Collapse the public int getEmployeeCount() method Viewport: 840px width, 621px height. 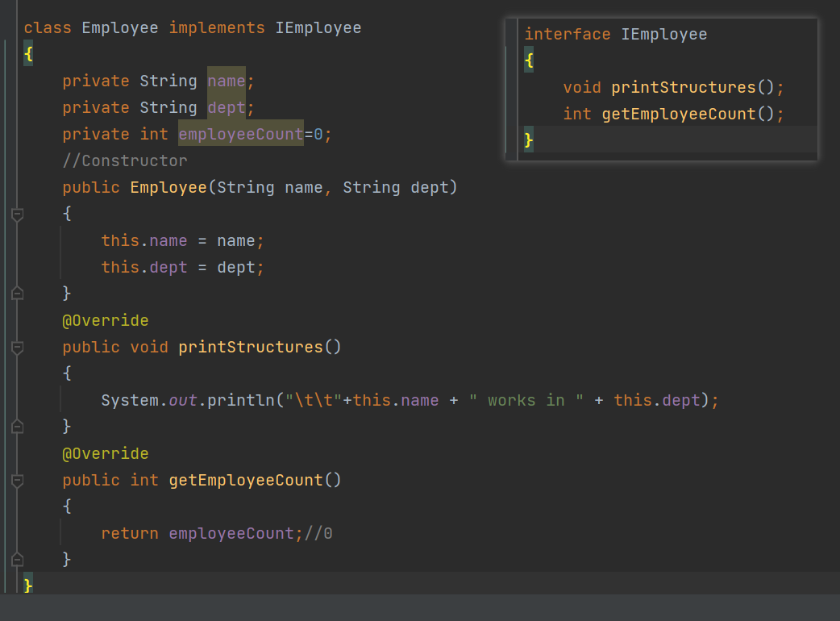17,481
